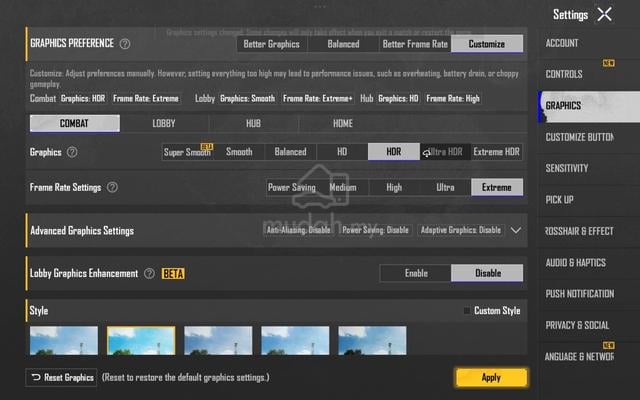
Task: Select the first style thumbnail
Action: [64, 340]
